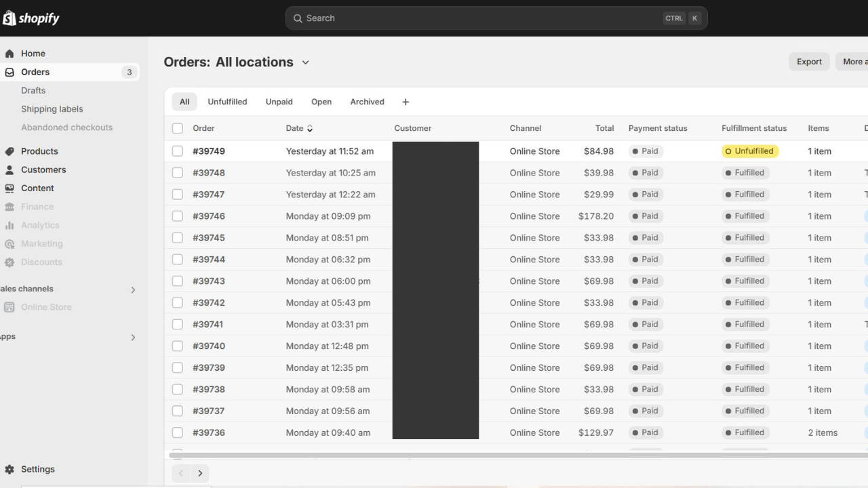Click the More actions button

click(x=852, y=62)
